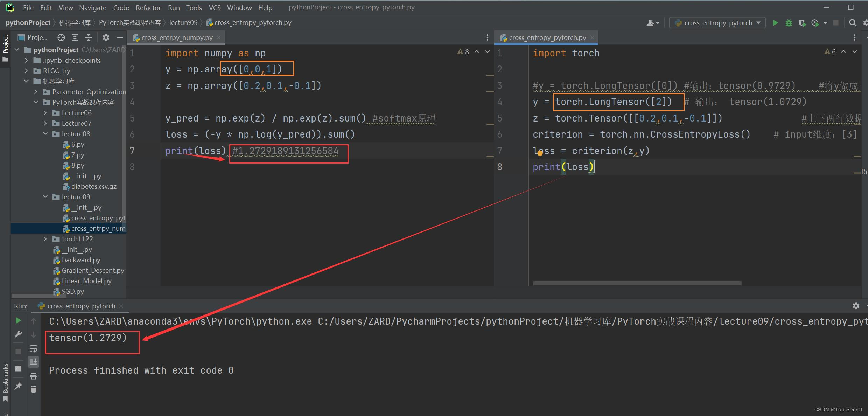Image resolution: width=868 pixels, height=416 pixels.
Task: Open Search Everywhere magnifier icon
Action: tap(853, 23)
